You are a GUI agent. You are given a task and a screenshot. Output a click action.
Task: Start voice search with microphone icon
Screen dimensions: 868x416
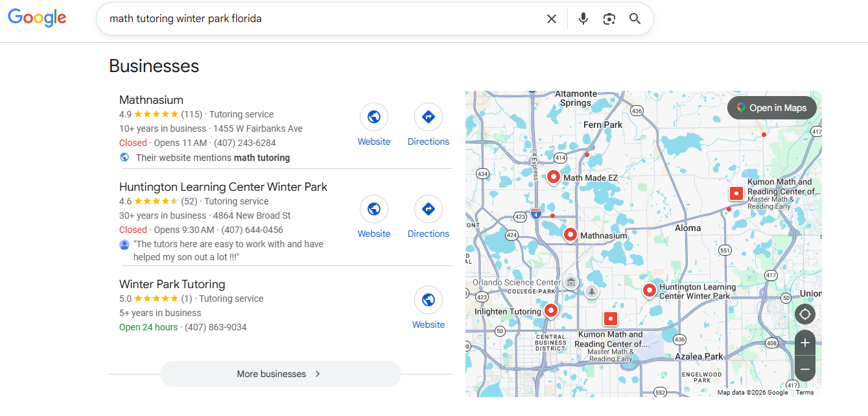[x=583, y=19]
